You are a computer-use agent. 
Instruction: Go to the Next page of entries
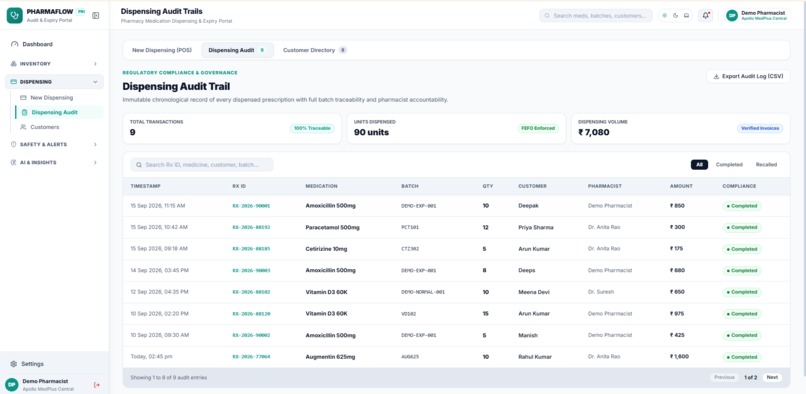tap(772, 378)
